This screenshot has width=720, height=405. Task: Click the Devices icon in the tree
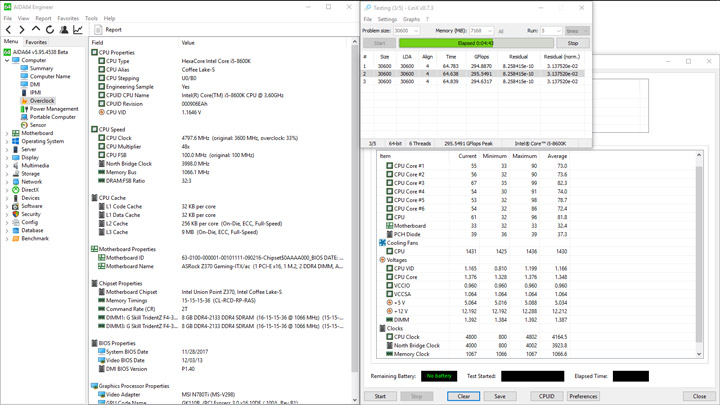pyautogui.click(x=16, y=198)
